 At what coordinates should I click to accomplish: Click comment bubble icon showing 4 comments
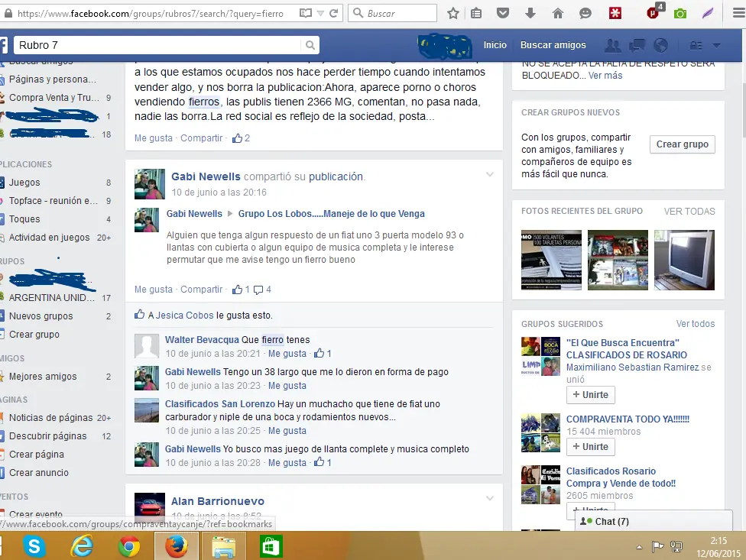[258, 290]
